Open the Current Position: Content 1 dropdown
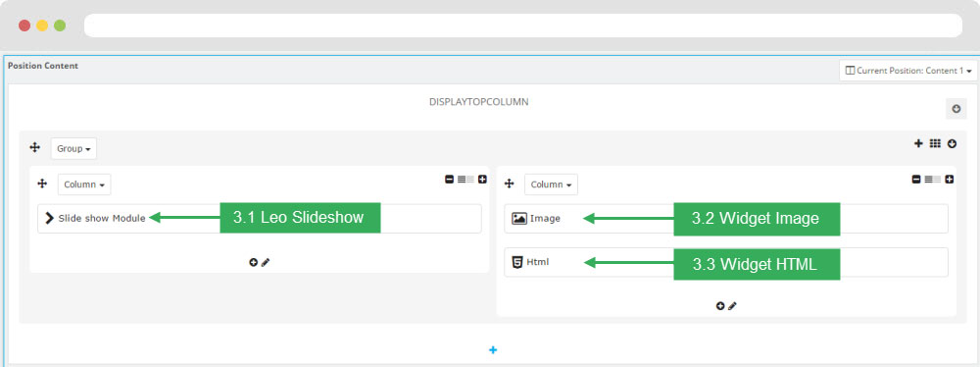Image resolution: width=980 pixels, height=367 pixels. click(908, 71)
